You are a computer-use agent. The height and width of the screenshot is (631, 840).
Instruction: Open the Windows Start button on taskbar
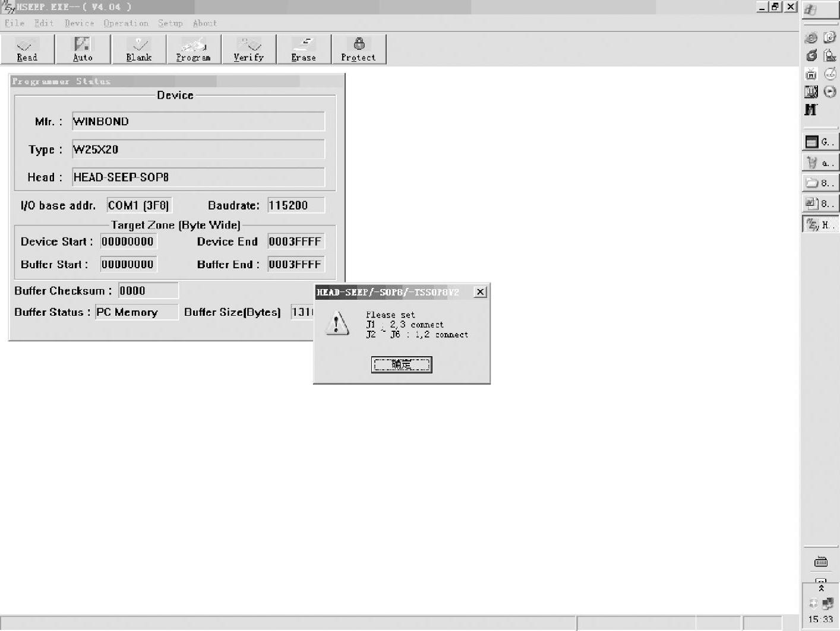pos(820,9)
